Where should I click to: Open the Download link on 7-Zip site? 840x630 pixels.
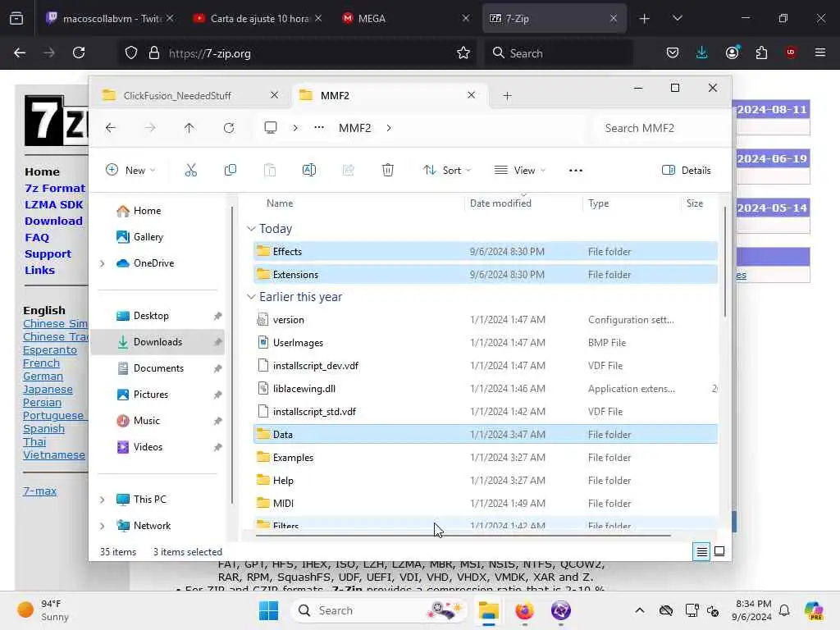point(53,221)
